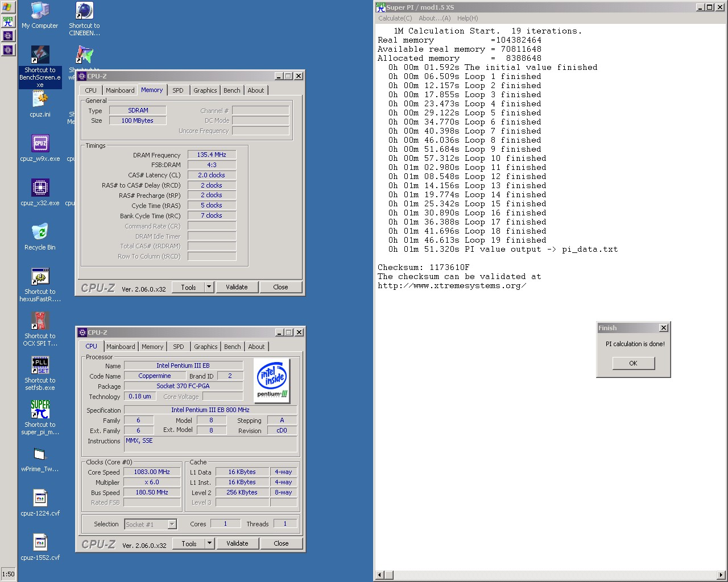The image size is (728, 582).
Task: Click the Intel Pentium III EB name field
Action: click(183, 365)
